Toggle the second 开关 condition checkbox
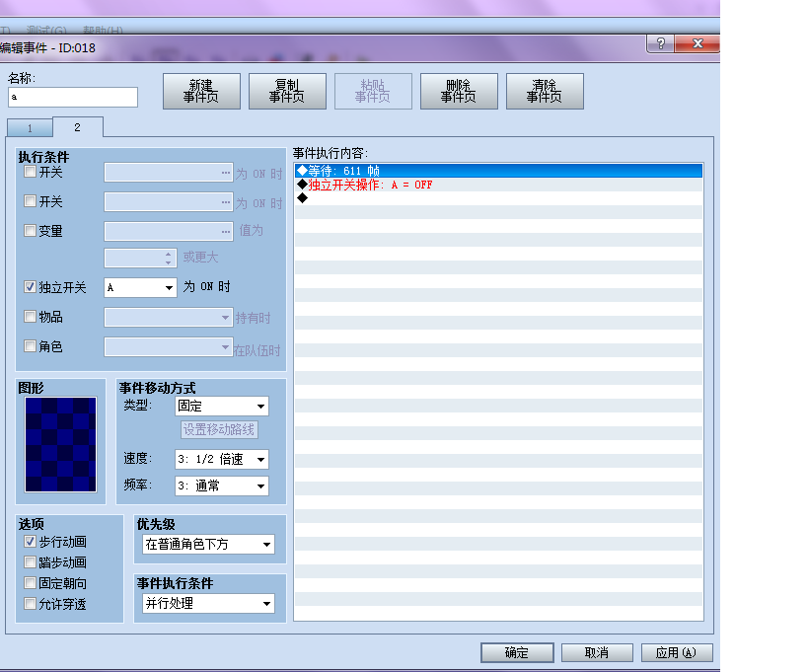Screen dimensions: 808x672 click(x=31, y=201)
